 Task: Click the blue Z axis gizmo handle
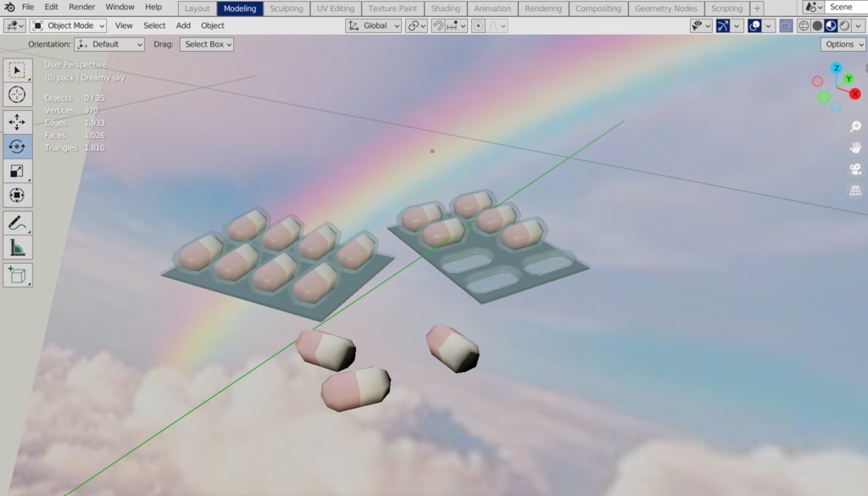[x=837, y=68]
